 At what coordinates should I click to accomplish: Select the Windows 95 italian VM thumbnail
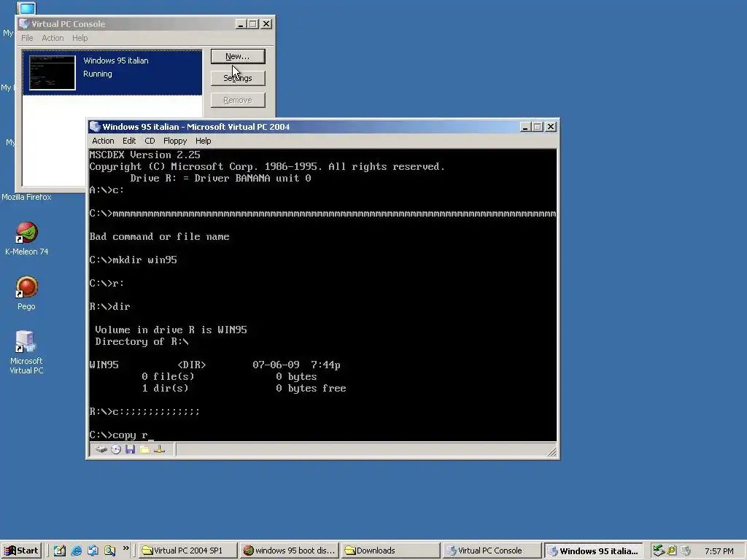tap(53, 72)
